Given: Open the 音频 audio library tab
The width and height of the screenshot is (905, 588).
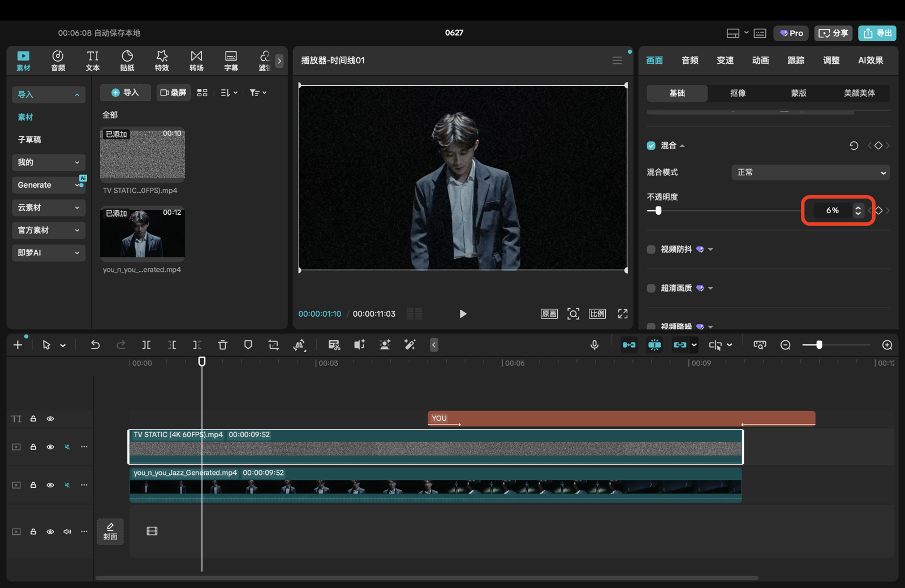Looking at the screenshot, I should coord(58,60).
